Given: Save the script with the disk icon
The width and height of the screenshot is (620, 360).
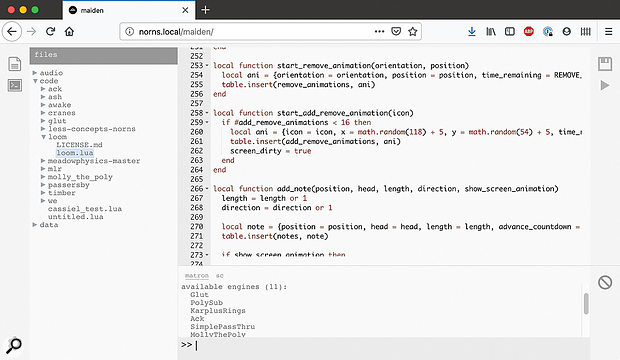Looking at the screenshot, I should tap(605, 64).
